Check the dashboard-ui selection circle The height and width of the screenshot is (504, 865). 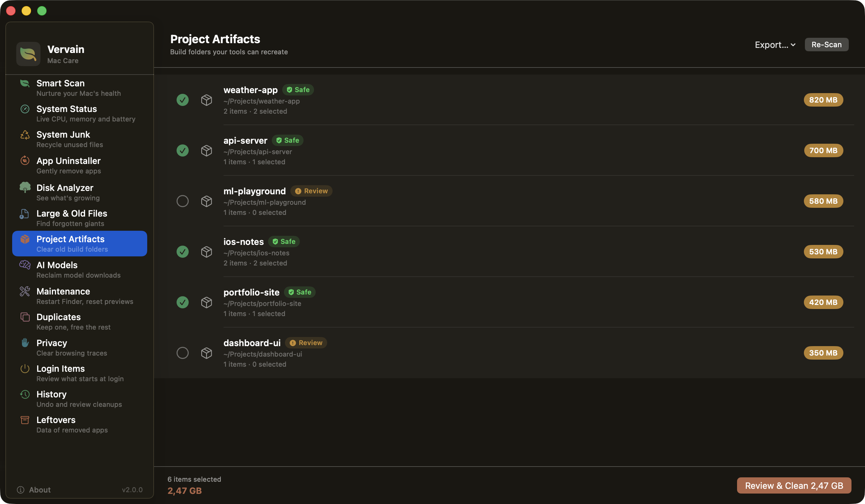[183, 353]
